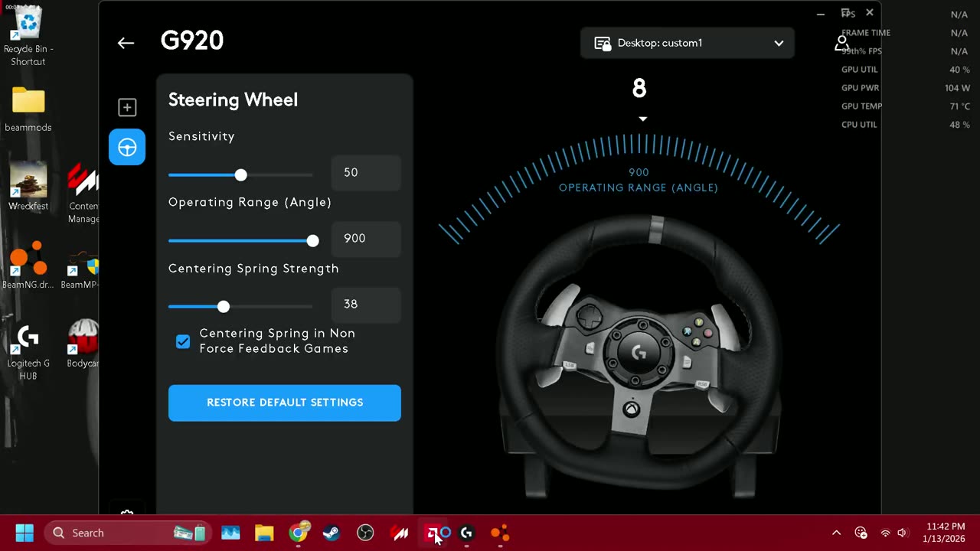
Task: Open the Wi-Fi network tray icon
Action: (x=885, y=533)
